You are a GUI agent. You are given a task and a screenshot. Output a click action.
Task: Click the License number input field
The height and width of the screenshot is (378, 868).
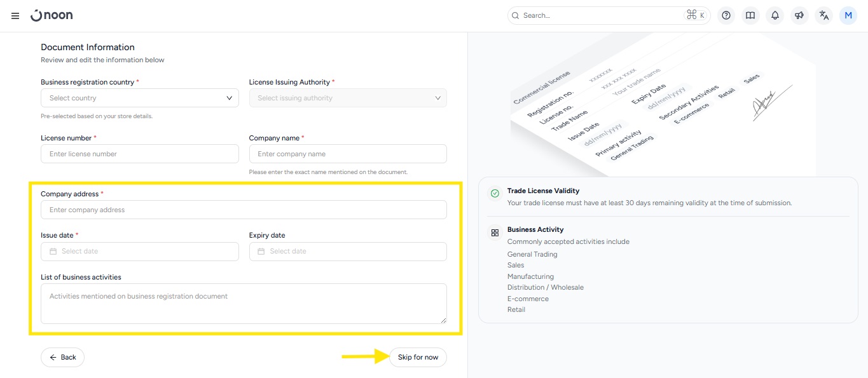[x=140, y=154]
